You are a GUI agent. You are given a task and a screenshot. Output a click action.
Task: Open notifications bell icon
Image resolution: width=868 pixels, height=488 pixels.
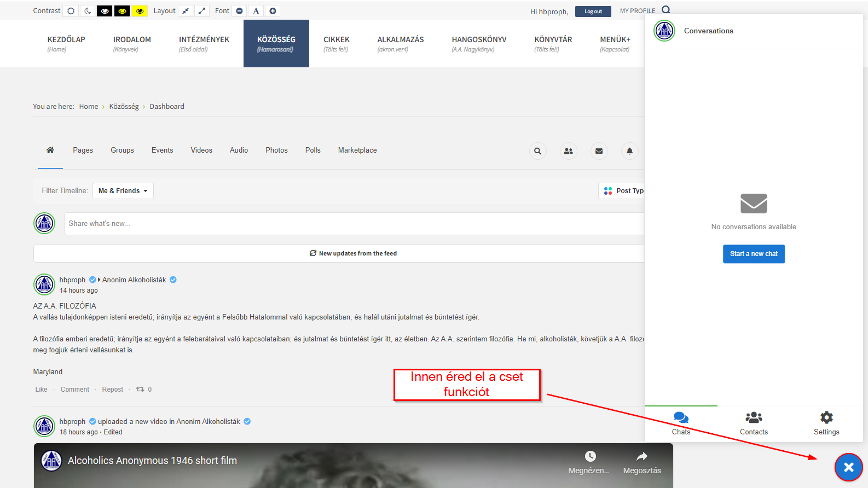[x=629, y=151]
